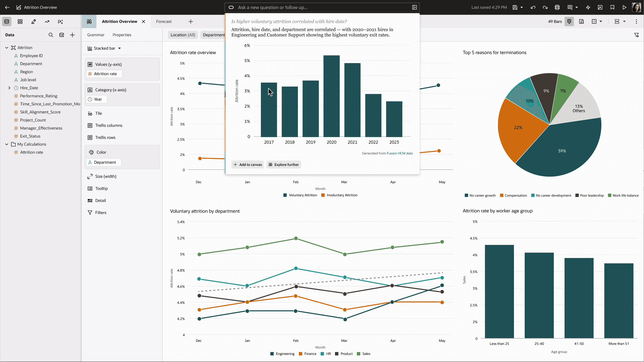Open the visualizations grid icon
The image size is (644, 362).
20,21
